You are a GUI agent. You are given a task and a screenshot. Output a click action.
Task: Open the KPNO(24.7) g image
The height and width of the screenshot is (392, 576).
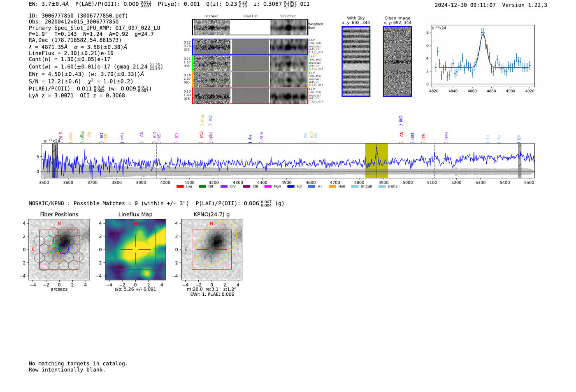(211, 249)
